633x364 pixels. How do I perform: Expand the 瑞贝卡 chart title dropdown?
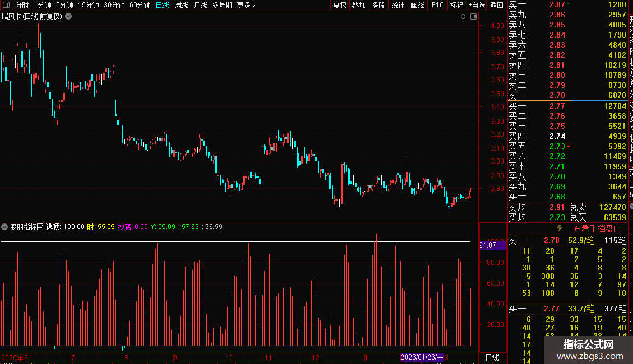point(69,17)
